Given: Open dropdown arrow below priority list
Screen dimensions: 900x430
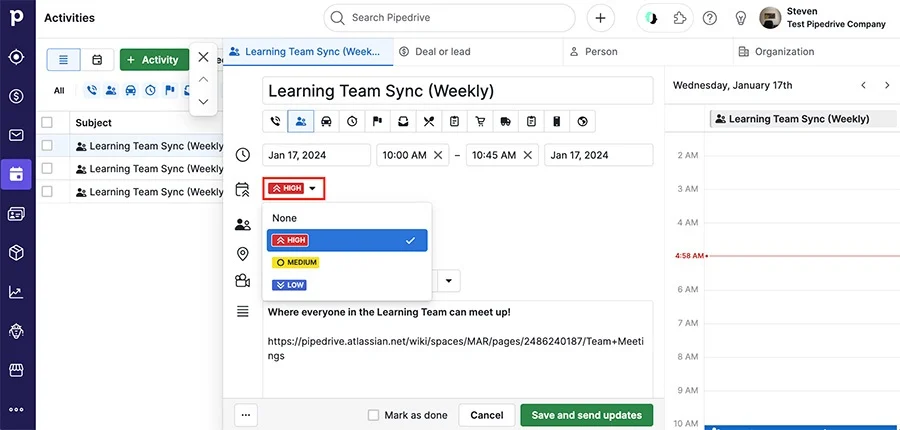Looking at the screenshot, I should (x=449, y=281).
